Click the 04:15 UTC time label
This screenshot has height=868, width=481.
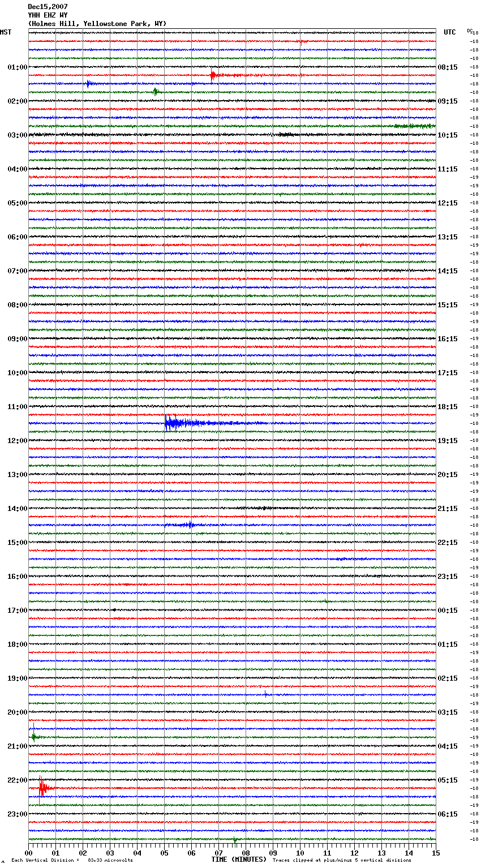point(448,746)
